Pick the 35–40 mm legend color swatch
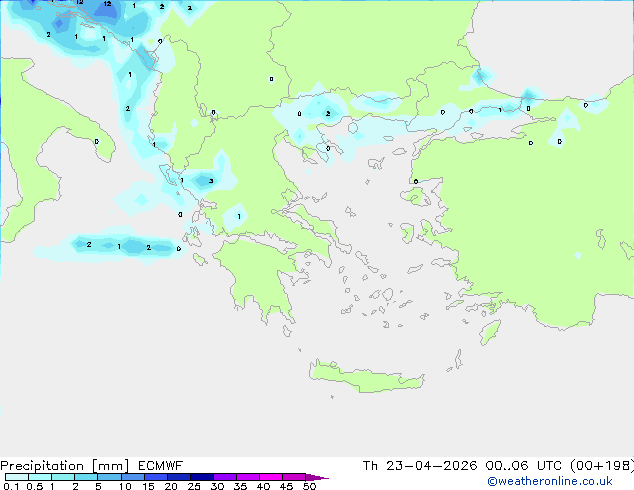This screenshot has height=490, width=634. coord(247,477)
